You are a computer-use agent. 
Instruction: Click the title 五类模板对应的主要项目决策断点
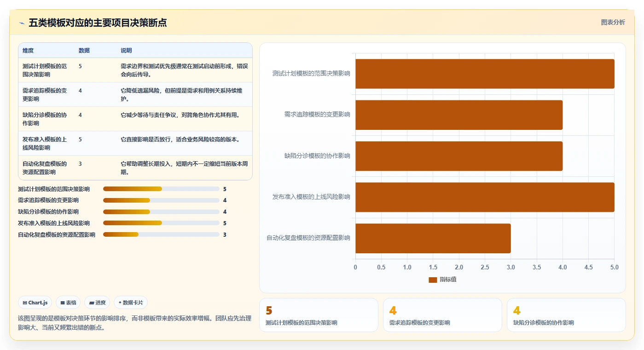click(98, 23)
